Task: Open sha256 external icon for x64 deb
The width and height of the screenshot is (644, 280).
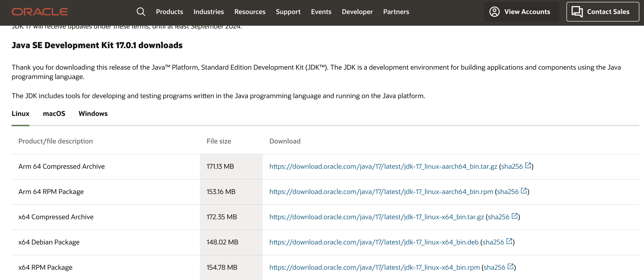Action: click(509, 241)
